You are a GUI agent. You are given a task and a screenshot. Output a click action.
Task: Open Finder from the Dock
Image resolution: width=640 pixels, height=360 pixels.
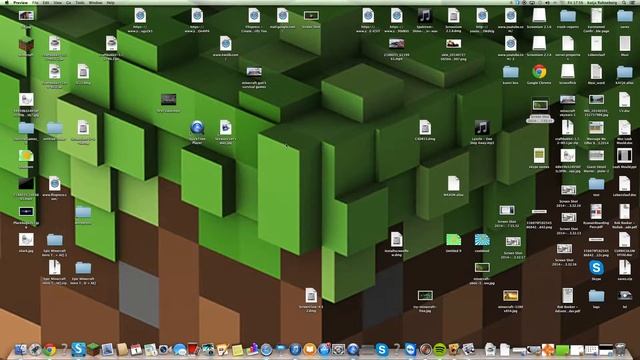[20, 349]
